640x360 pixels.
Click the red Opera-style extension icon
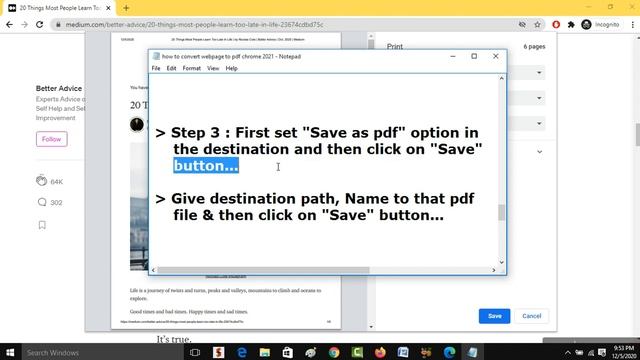tap(556, 24)
